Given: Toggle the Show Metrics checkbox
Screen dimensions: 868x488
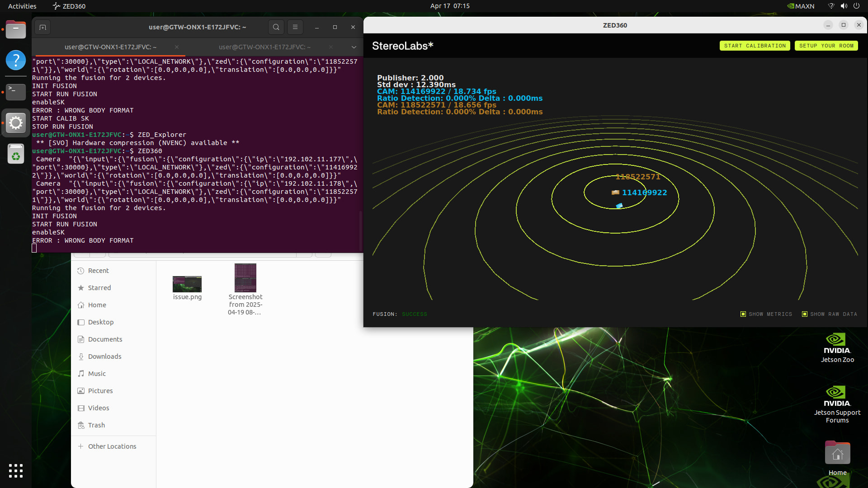Looking at the screenshot, I should click(x=743, y=314).
